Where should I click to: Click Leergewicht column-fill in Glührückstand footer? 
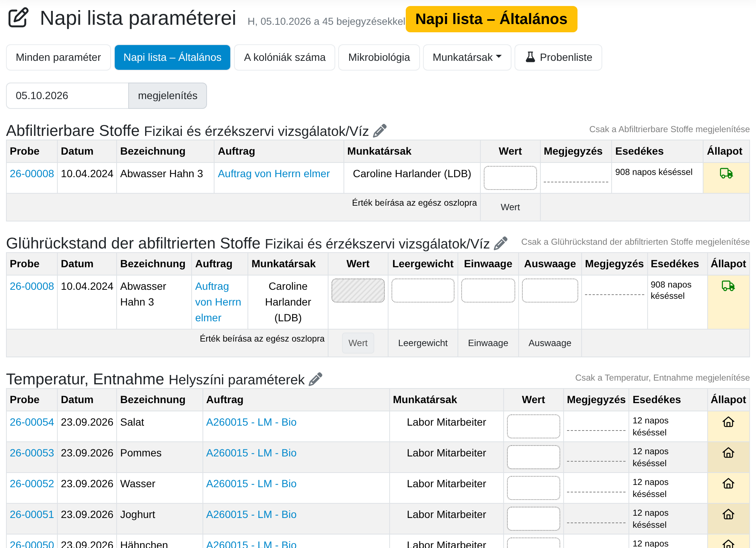pos(423,343)
